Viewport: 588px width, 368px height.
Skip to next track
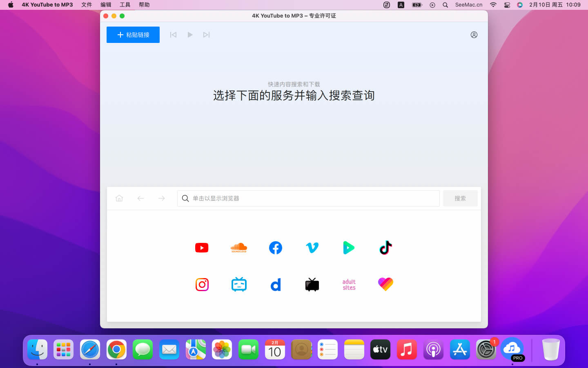pyautogui.click(x=206, y=35)
